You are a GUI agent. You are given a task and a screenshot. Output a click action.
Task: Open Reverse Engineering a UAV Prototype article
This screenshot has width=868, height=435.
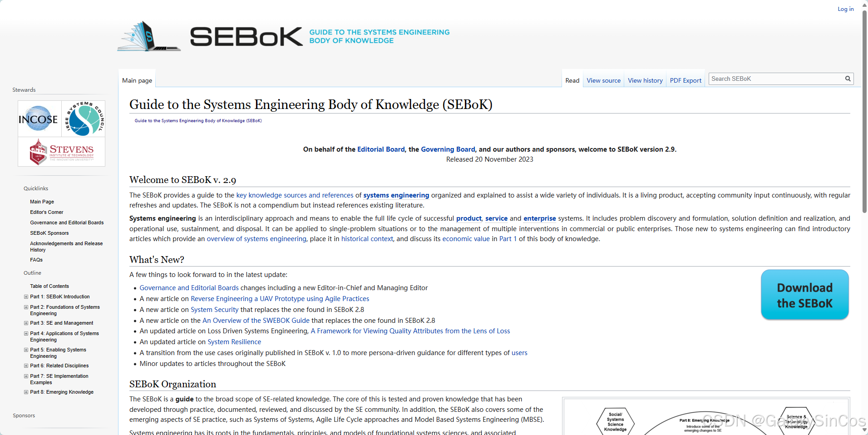tap(280, 299)
